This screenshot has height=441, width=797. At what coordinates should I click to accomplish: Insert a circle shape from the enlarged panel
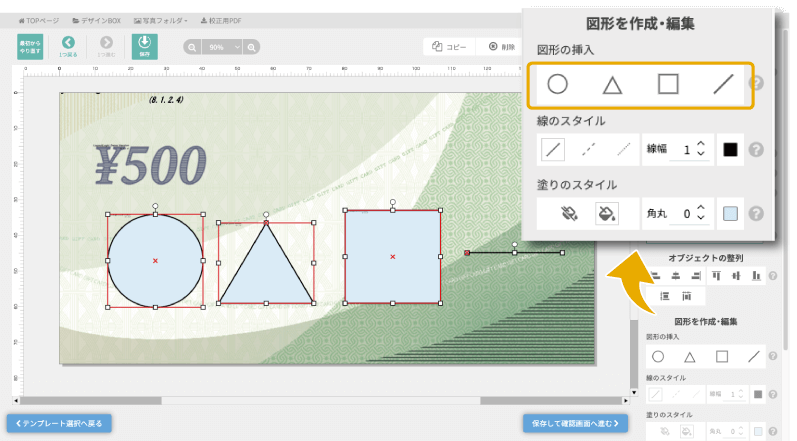[x=558, y=85]
